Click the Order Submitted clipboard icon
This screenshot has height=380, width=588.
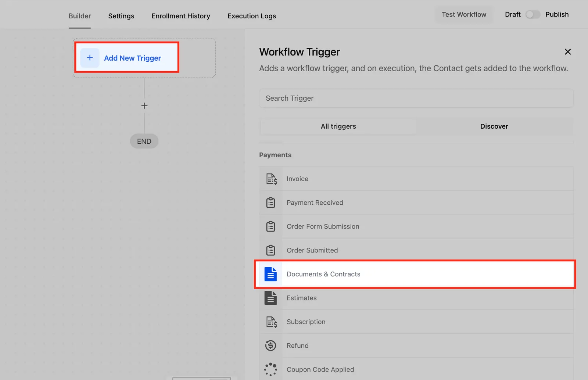tap(270, 250)
